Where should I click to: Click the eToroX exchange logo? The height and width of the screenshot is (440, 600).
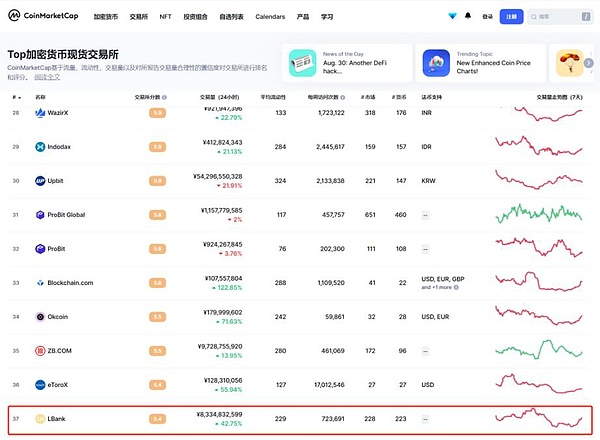(x=40, y=384)
